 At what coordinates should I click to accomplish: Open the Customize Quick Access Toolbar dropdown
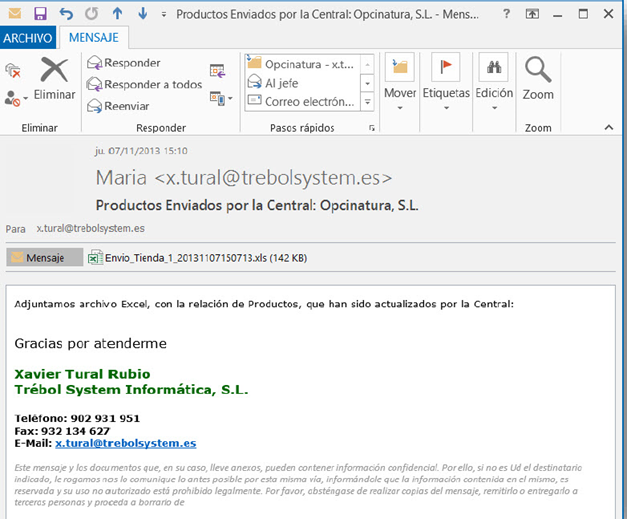pos(164,15)
